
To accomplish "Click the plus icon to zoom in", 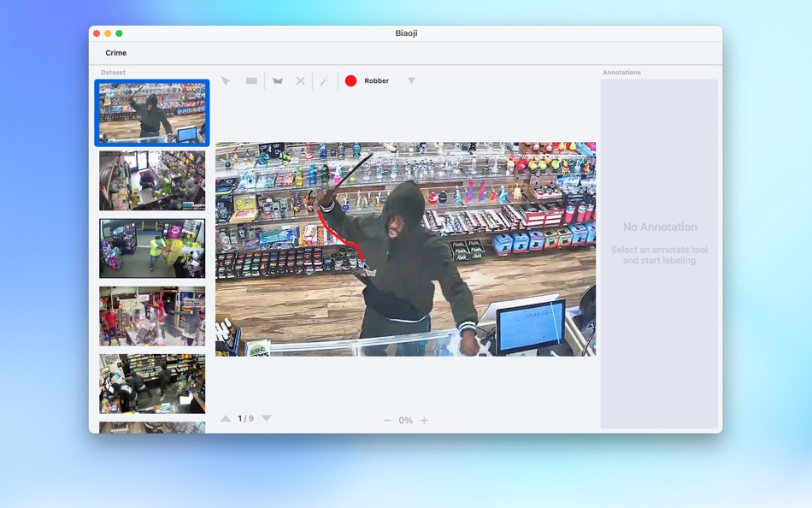I will (x=422, y=420).
